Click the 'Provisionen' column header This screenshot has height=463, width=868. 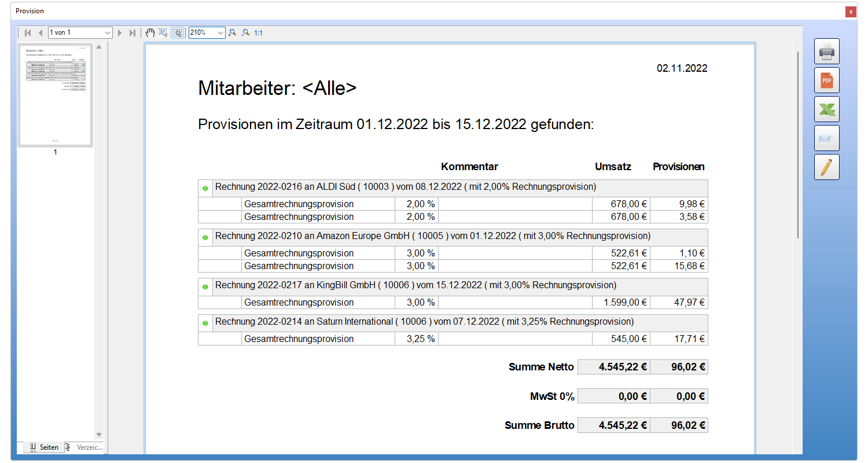[679, 167]
